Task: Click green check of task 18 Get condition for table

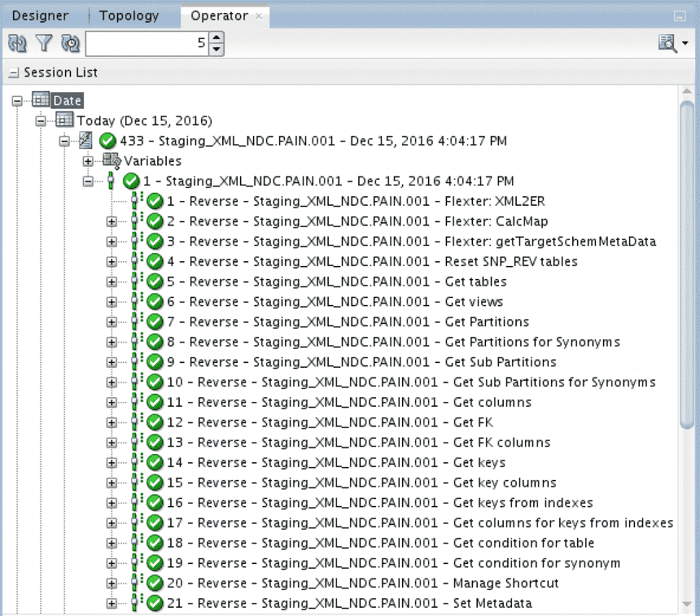Action: [x=155, y=543]
